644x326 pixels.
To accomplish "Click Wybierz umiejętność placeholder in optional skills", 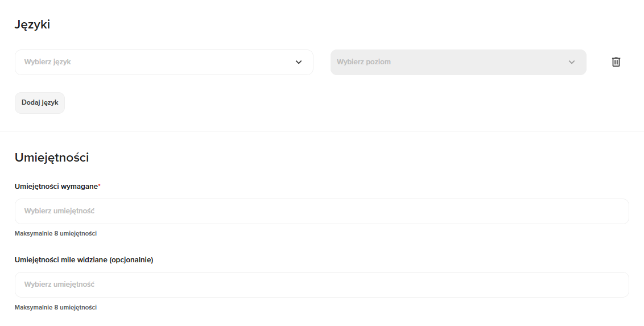I will (x=59, y=284).
